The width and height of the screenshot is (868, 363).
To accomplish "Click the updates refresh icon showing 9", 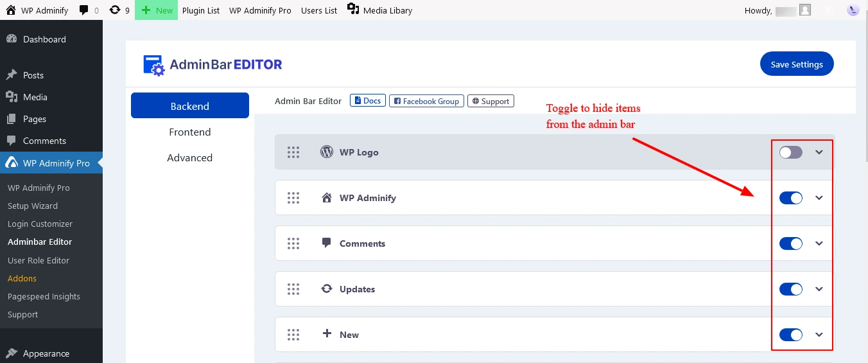I will pos(115,10).
